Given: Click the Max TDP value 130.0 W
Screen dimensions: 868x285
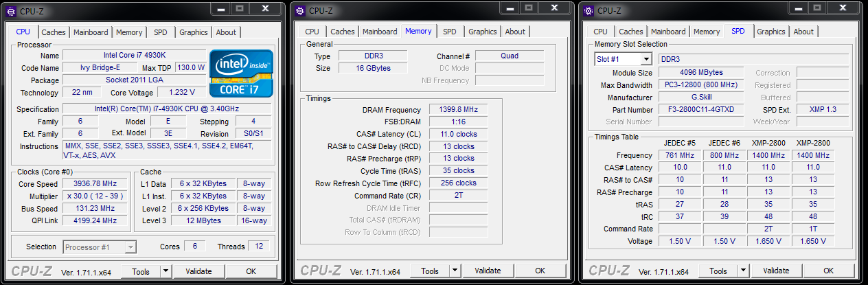Looking at the screenshot, I should click(x=191, y=68).
